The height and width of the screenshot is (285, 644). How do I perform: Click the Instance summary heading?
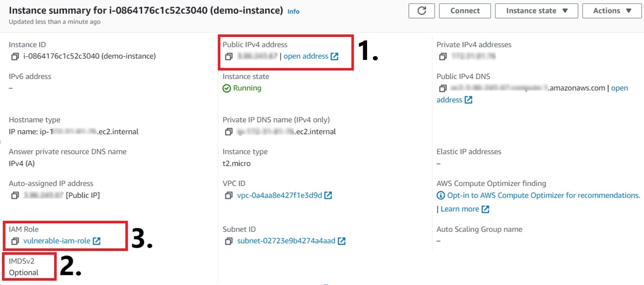pos(146,10)
